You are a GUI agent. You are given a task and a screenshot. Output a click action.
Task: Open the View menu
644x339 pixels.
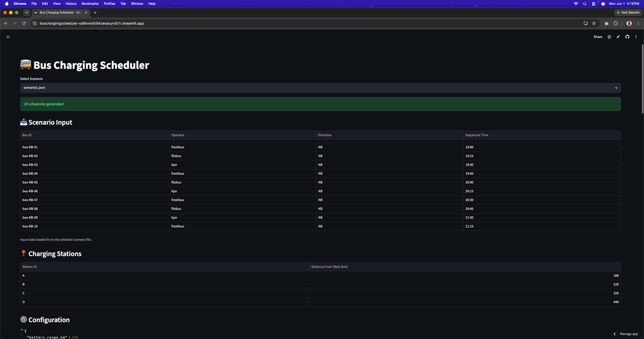tap(57, 4)
